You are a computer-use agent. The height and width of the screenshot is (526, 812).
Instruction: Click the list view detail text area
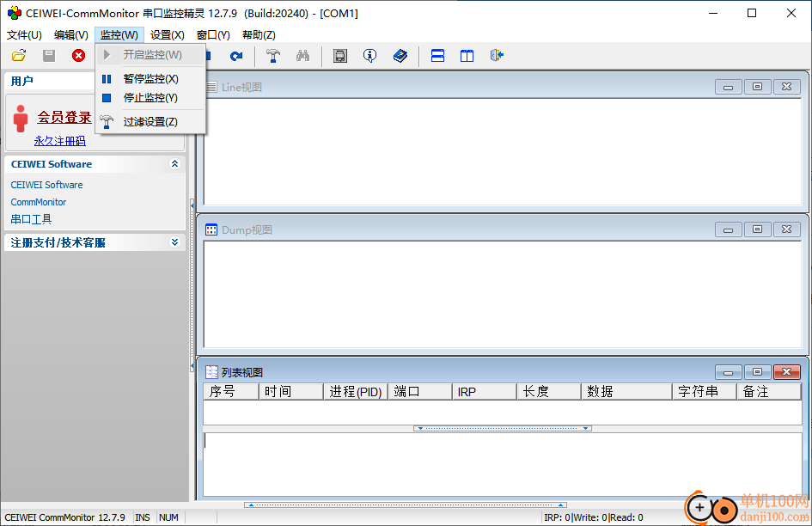pyautogui.click(x=503, y=464)
